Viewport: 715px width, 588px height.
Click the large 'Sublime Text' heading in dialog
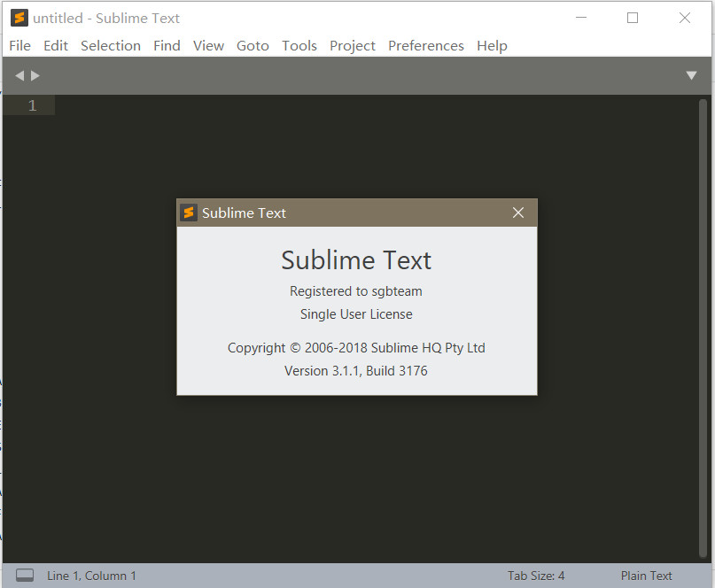point(356,259)
